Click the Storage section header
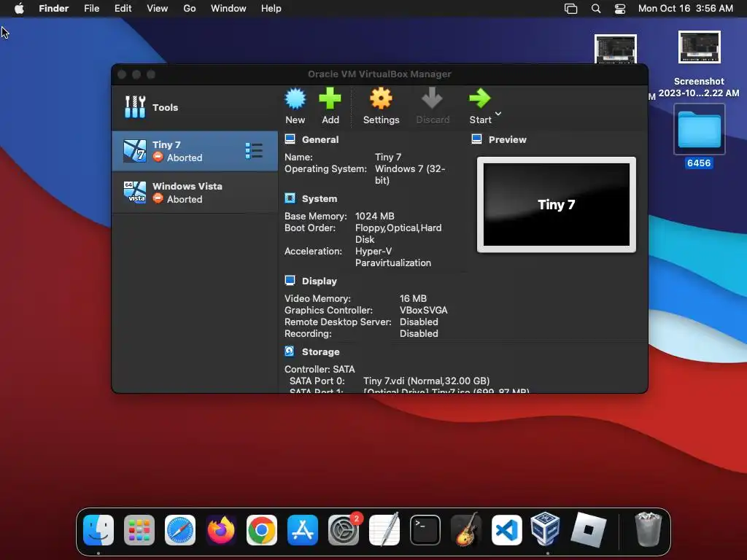Screen dimensions: 747x560 pos(321,352)
